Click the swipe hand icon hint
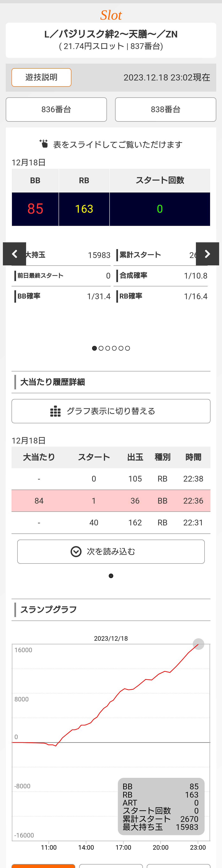Viewport: 222px width, 868px height. [x=44, y=144]
